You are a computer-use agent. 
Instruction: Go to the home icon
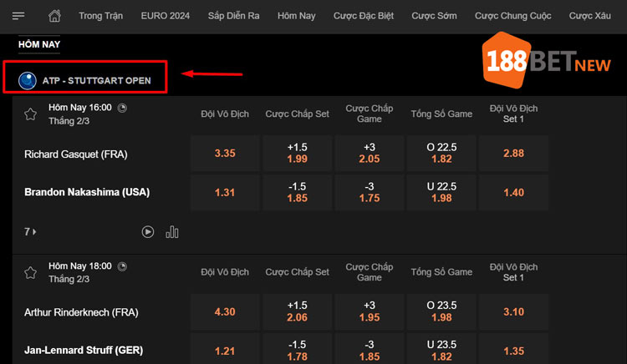coord(54,16)
